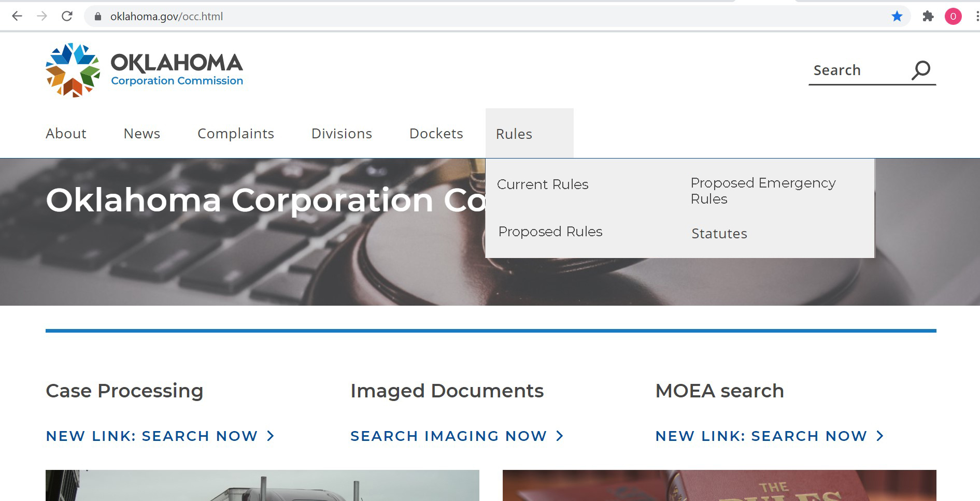This screenshot has height=501, width=980.
Task: Select About in the navigation bar
Action: [66, 133]
